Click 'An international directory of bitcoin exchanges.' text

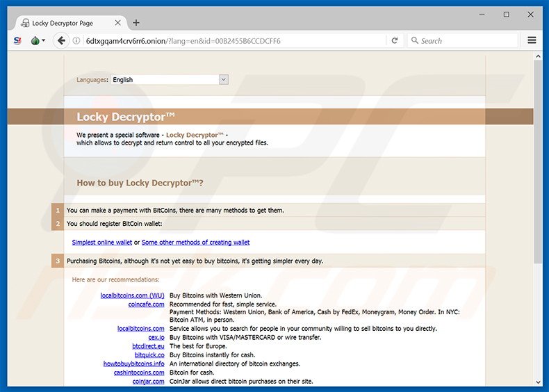[x=235, y=364]
